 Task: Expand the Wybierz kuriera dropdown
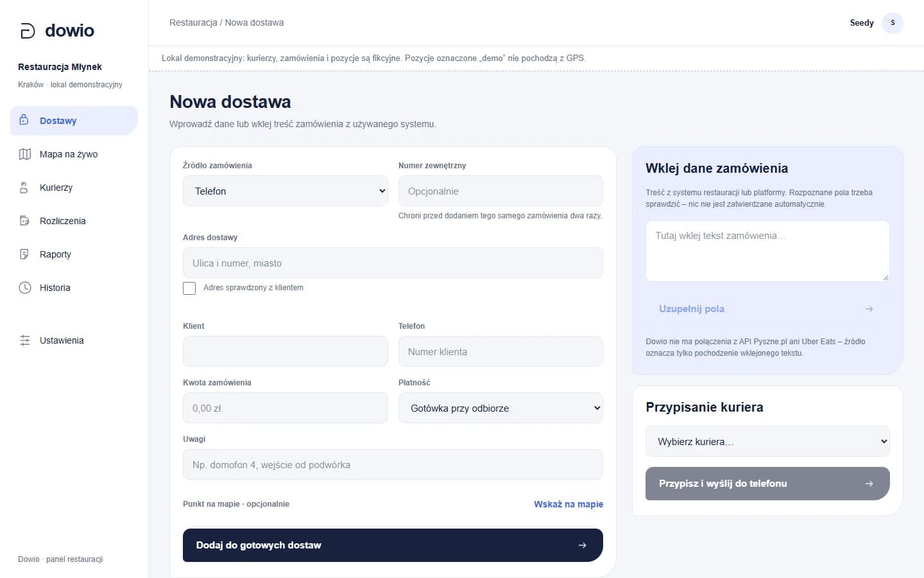click(767, 441)
